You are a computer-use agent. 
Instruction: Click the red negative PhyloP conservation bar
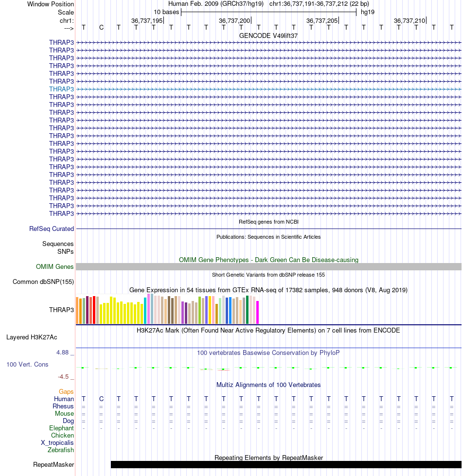pyautogui.click(x=223, y=370)
